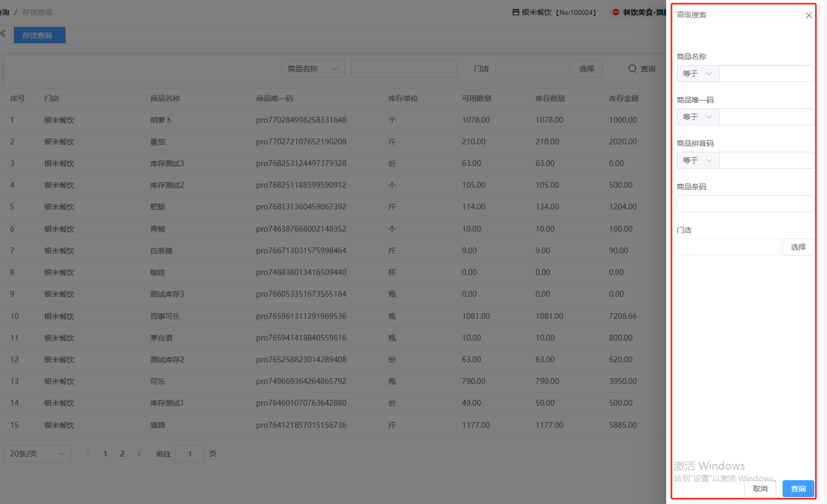Close the 高级搜索 panel with X icon
Image resolution: width=827 pixels, height=504 pixels.
click(x=808, y=15)
